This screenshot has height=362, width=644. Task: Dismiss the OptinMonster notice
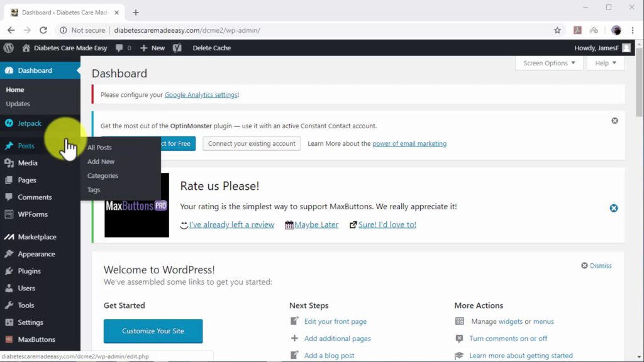point(615,121)
